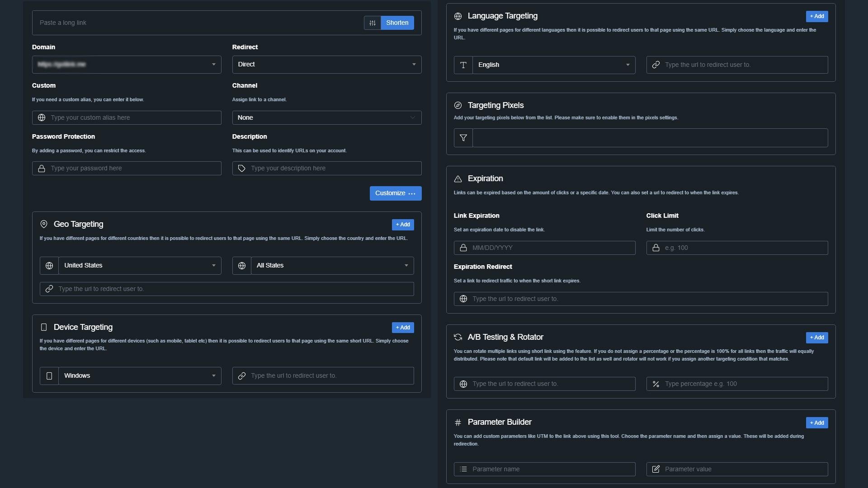
Task: Open the Domain dropdown
Action: pos(127,65)
